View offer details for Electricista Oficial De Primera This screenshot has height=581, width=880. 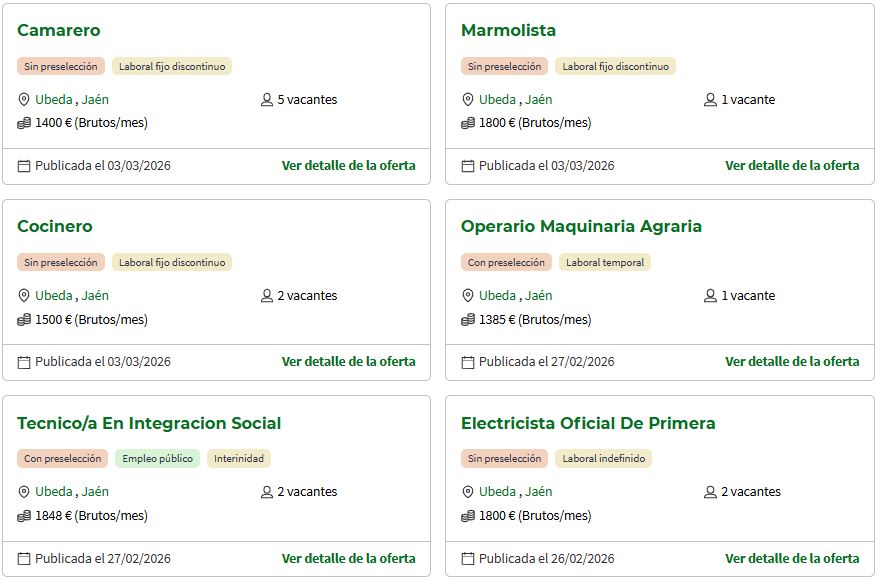click(x=792, y=558)
